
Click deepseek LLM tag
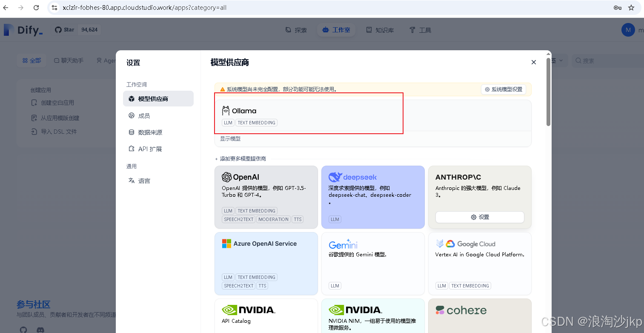click(x=335, y=219)
